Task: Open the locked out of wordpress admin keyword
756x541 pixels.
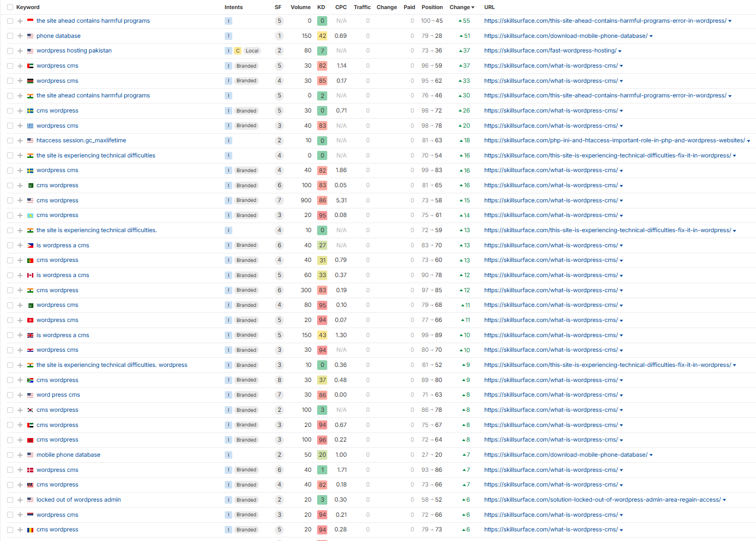Action: pos(79,500)
